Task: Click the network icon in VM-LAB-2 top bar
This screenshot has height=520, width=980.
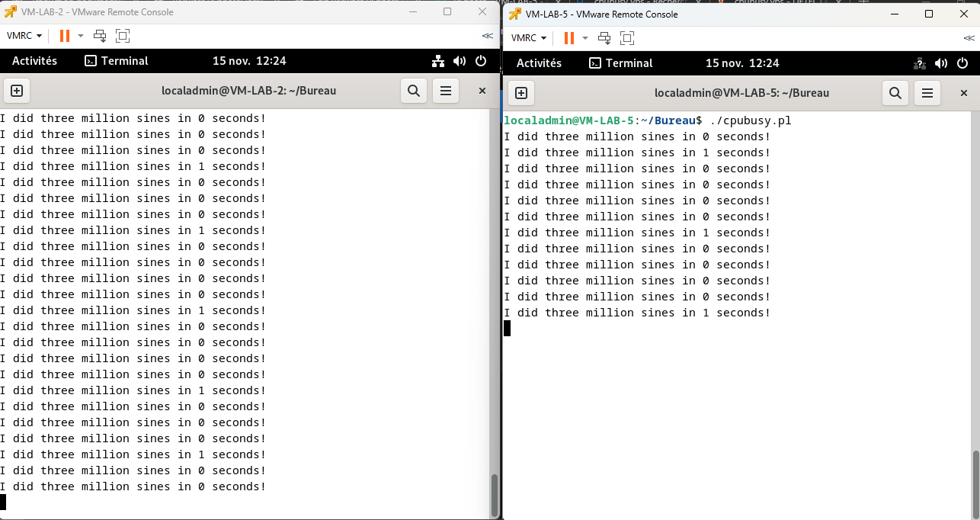Action: pyautogui.click(x=437, y=61)
